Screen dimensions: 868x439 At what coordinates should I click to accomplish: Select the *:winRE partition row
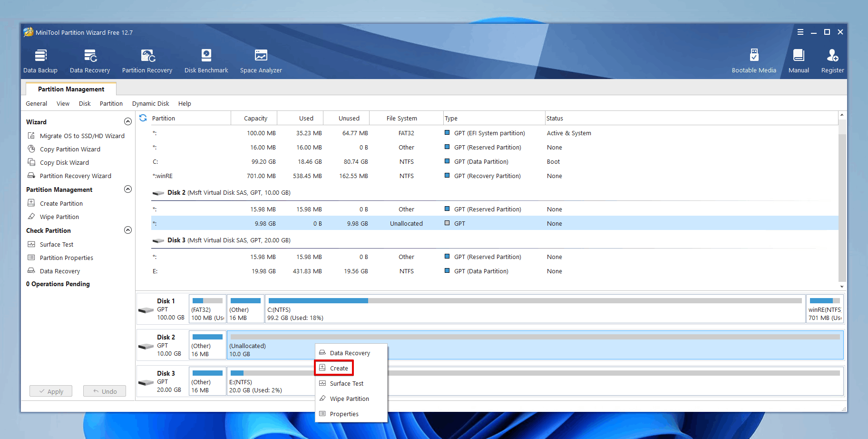[494, 176]
